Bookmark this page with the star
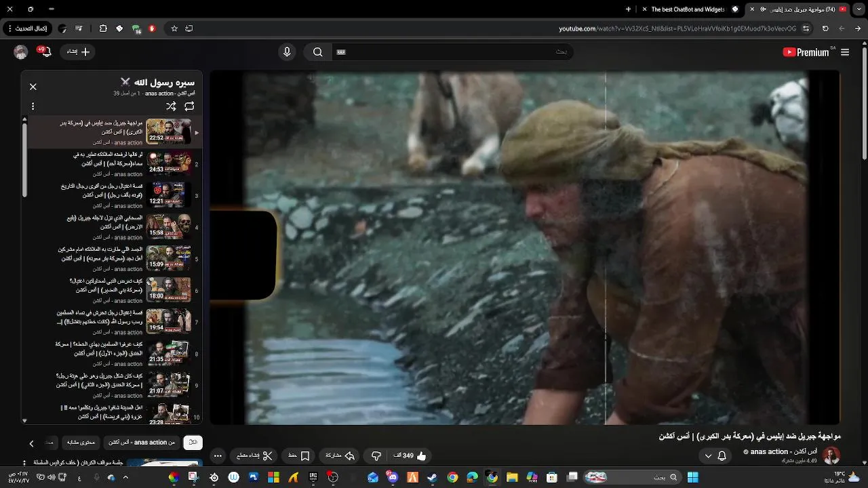868x488 pixels. (174, 28)
